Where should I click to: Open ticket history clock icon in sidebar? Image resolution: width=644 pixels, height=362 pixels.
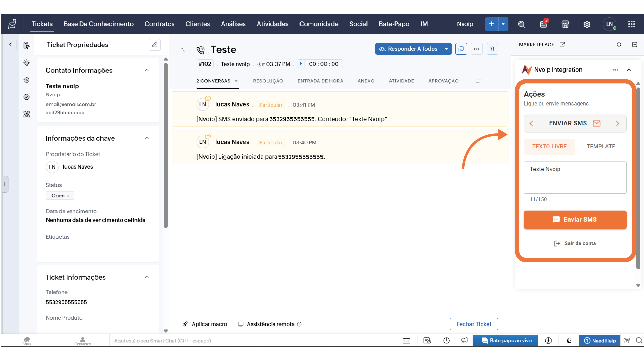[26, 80]
